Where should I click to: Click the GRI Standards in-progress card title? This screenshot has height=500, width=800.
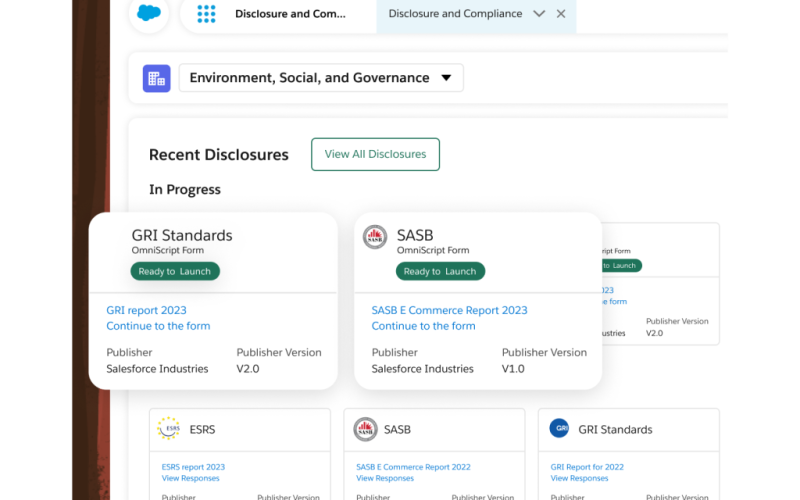182,235
